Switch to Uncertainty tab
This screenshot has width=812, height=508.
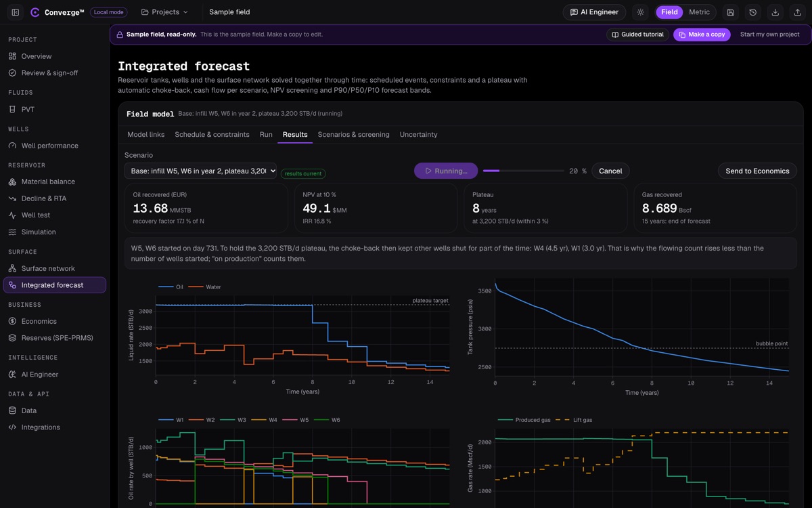coord(418,135)
